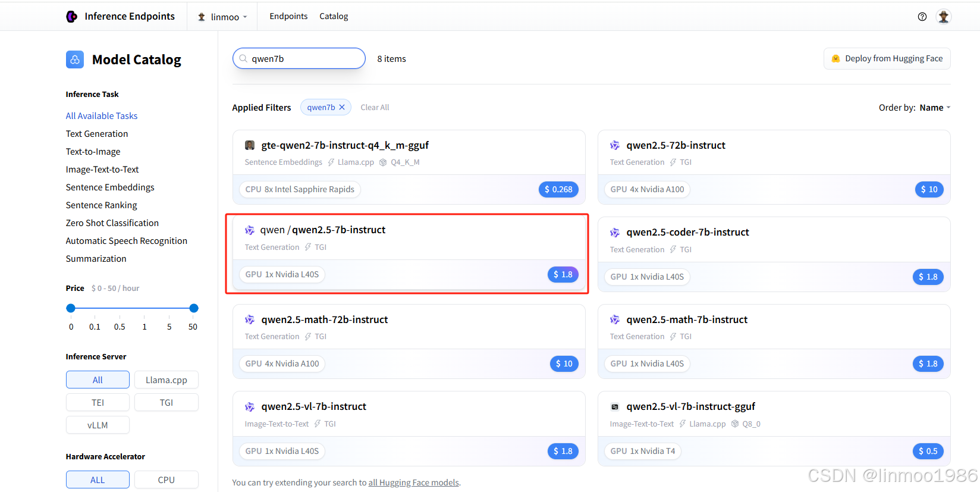Filter by Summarization task
This screenshot has width=980, height=492.
click(96, 258)
